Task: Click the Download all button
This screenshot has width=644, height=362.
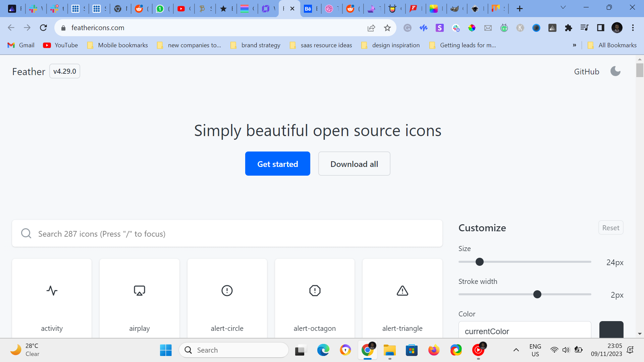Action: (x=354, y=164)
